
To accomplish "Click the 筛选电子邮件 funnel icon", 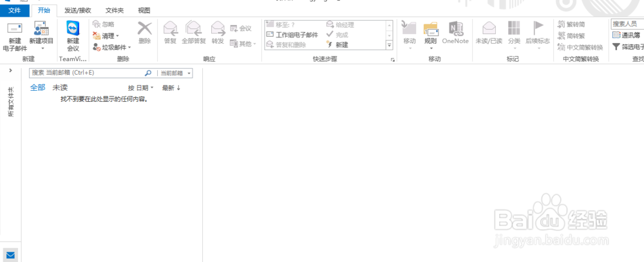I will tap(616, 47).
